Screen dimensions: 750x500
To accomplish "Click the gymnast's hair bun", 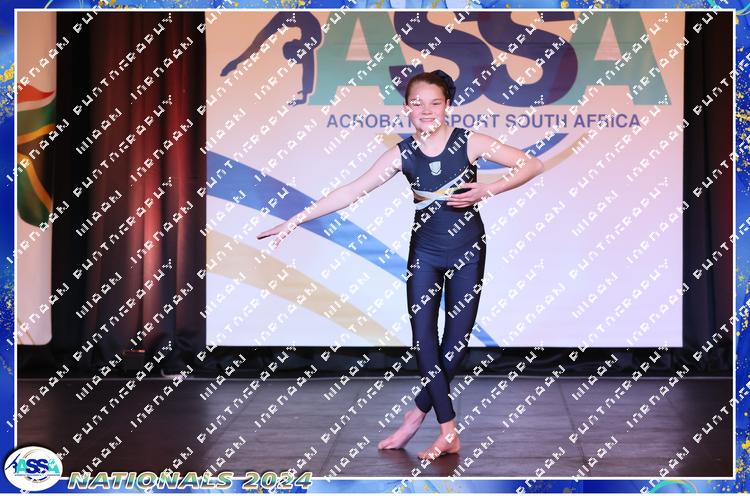I will pyautogui.click(x=446, y=86).
